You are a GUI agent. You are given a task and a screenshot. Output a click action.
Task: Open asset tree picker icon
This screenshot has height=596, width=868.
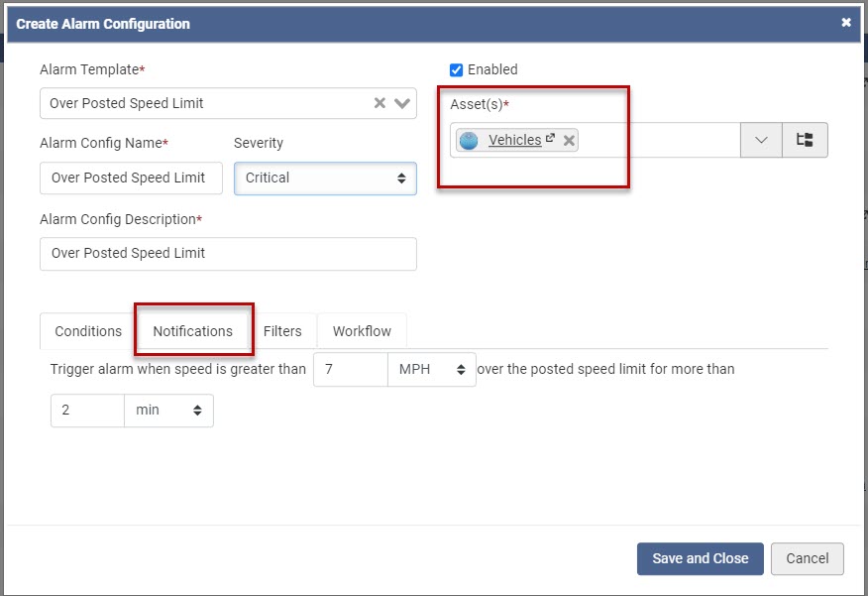coord(805,141)
